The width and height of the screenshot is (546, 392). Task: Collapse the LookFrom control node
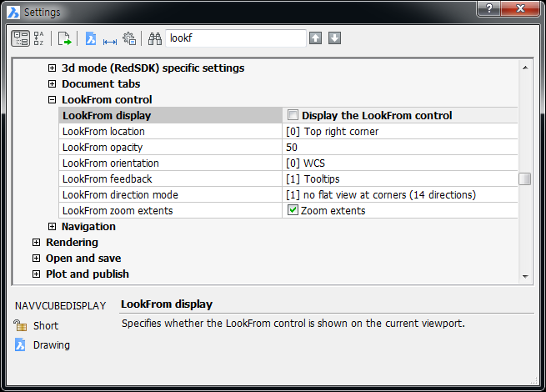coord(52,99)
